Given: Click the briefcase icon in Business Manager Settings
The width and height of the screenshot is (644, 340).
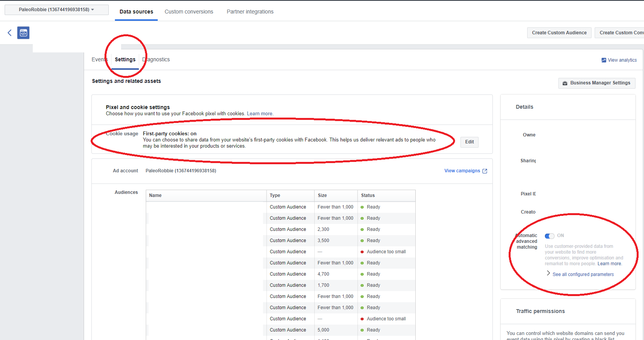Looking at the screenshot, I should point(565,83).
